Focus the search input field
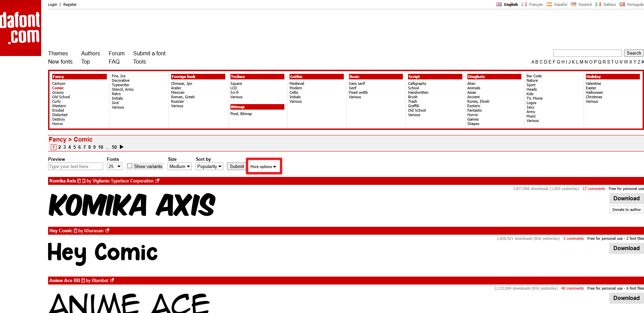The height and width of the screenshot is (313, 644). click(588, 53)
